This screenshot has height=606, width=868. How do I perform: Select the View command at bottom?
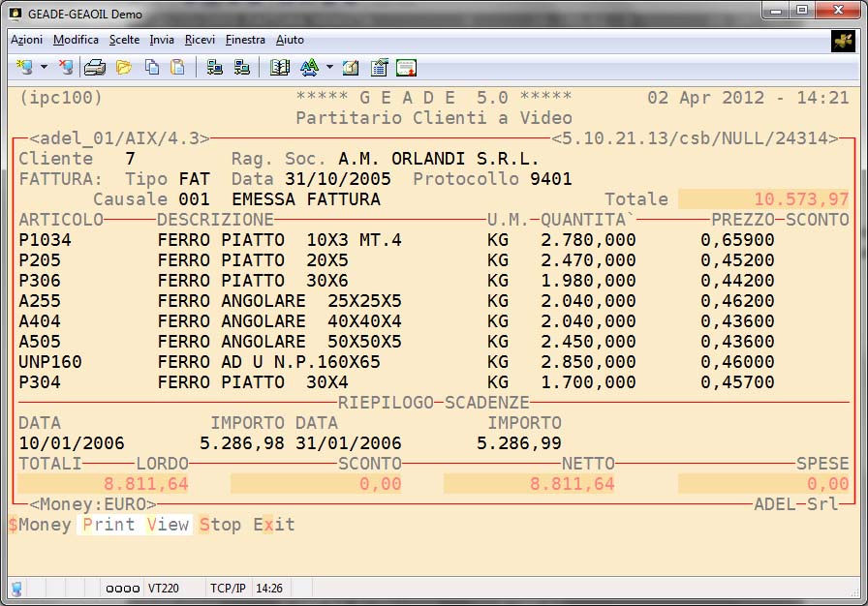tap(168, 525)
